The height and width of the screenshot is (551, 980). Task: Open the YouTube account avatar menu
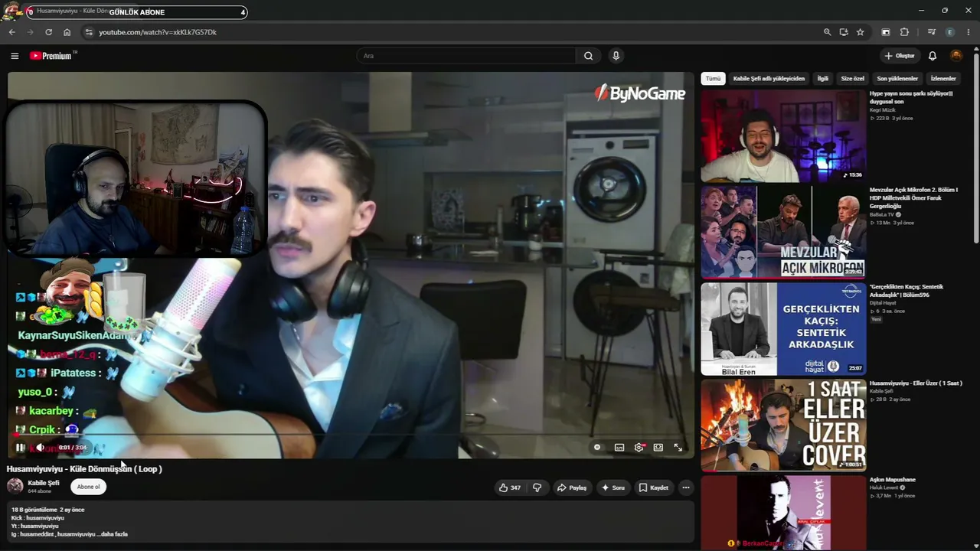956,56
